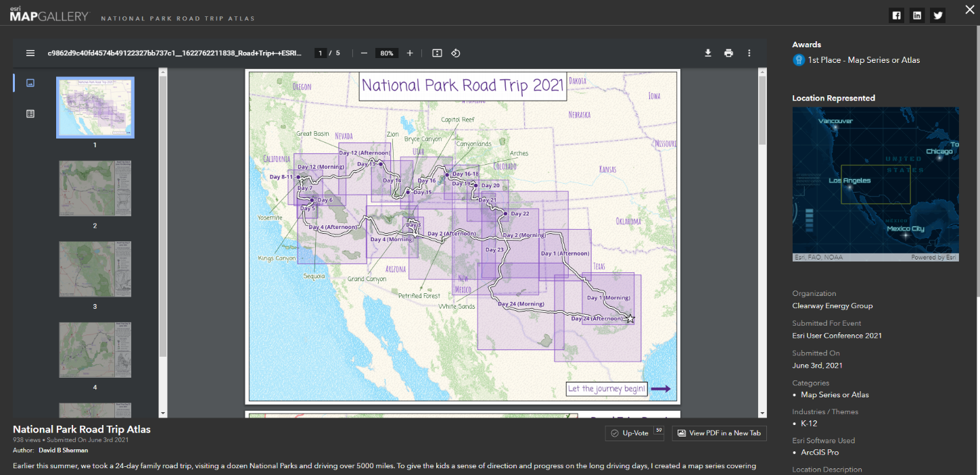The height and width of the screenshot is (475, 980).
Task: Click the 80% zoom level field
Action: click(x=386, y=53)
